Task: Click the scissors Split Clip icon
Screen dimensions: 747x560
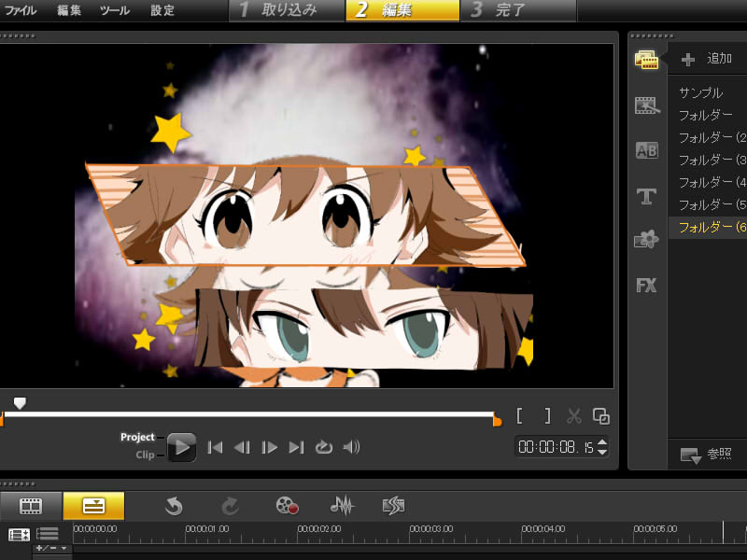Action: point(574,416)
